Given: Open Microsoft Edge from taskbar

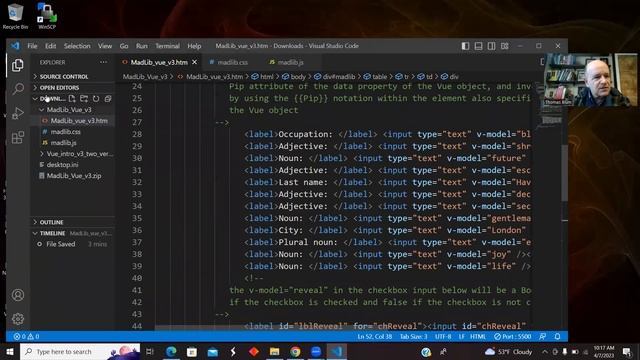Looking at the screenshot, I should 171,351.
